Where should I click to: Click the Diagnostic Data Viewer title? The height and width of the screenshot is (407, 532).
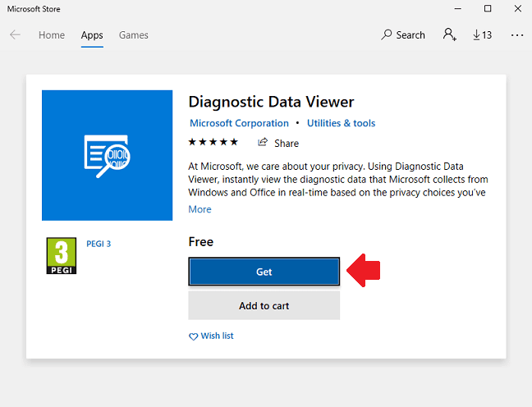[271, 102]
